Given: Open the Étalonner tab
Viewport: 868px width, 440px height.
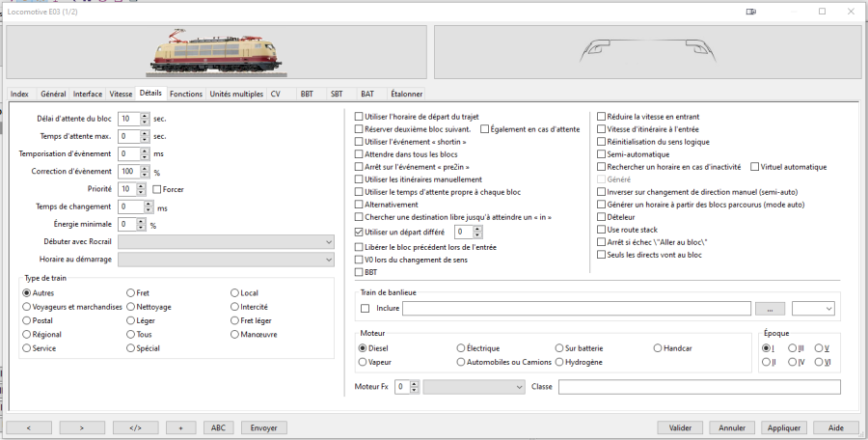Looking at the screenshot, I should point(406,95).
